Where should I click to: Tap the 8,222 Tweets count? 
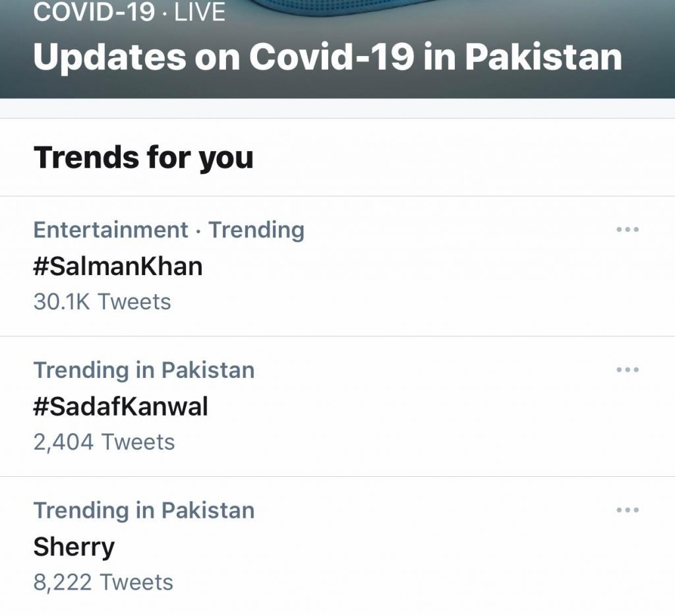103,582
